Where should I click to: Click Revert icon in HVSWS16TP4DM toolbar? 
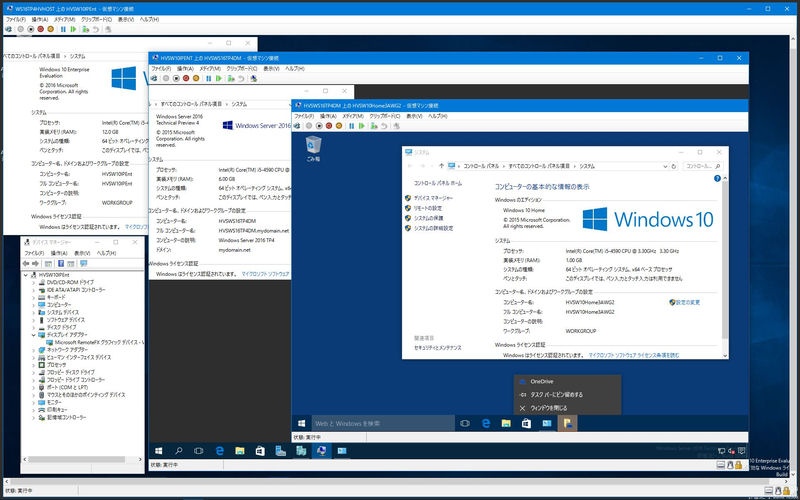(241, 78)
